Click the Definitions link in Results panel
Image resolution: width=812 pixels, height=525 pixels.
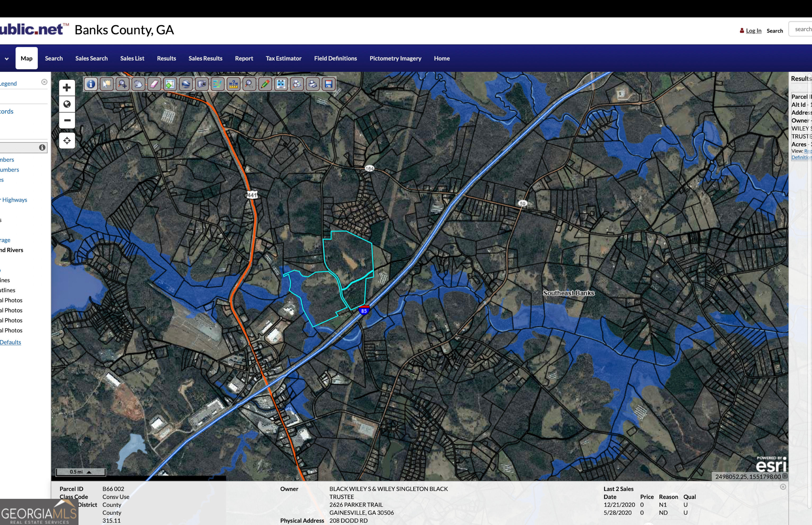[801, 157]
